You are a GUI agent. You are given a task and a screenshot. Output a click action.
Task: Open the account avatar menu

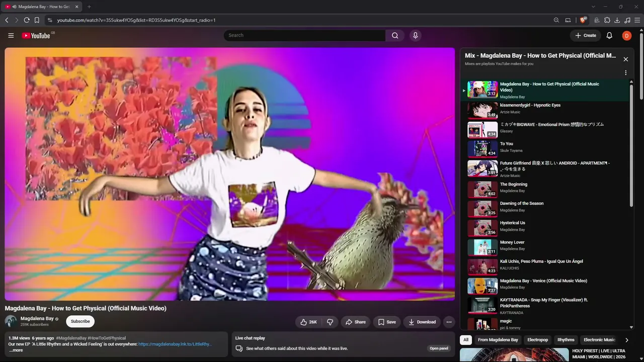pos(626,36)
